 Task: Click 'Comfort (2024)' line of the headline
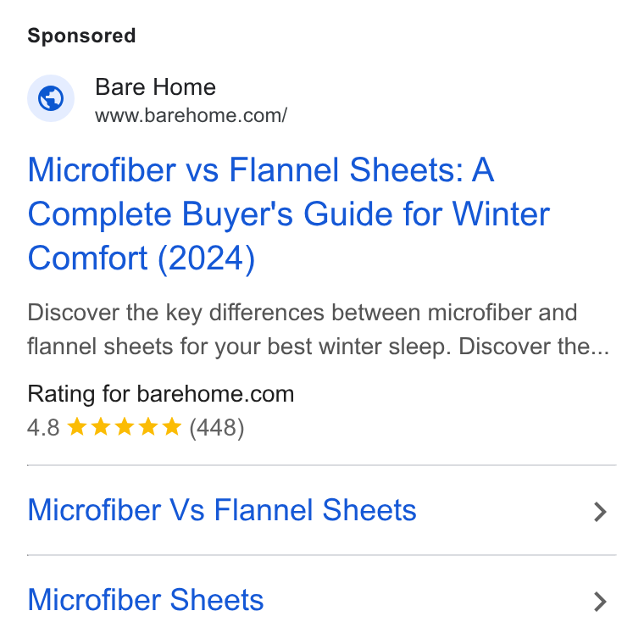[142, 258]
